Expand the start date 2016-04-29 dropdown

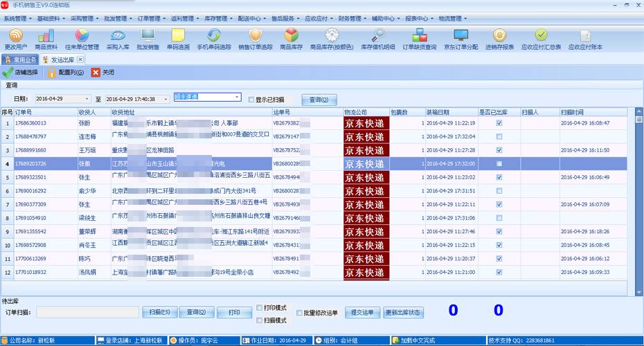tap(87, 99)
